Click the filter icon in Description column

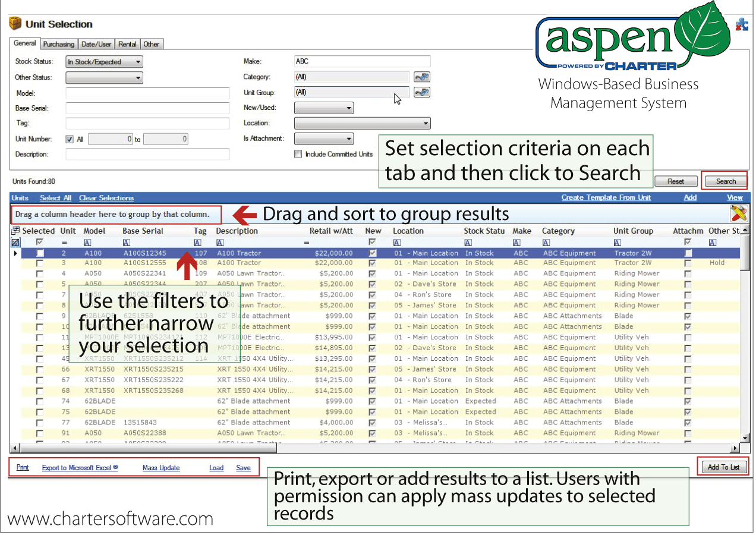pos(219,243)
